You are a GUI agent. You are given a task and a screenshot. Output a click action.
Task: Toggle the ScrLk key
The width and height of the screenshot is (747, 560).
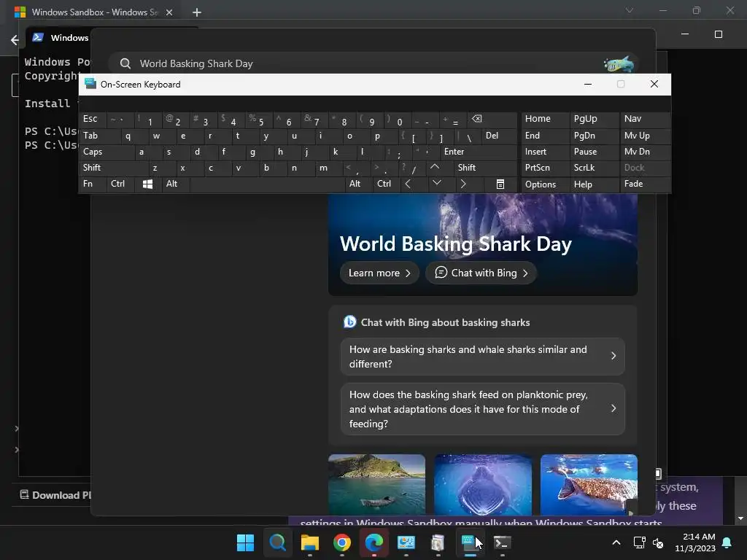pyautogui.click(x=594, y=168)
